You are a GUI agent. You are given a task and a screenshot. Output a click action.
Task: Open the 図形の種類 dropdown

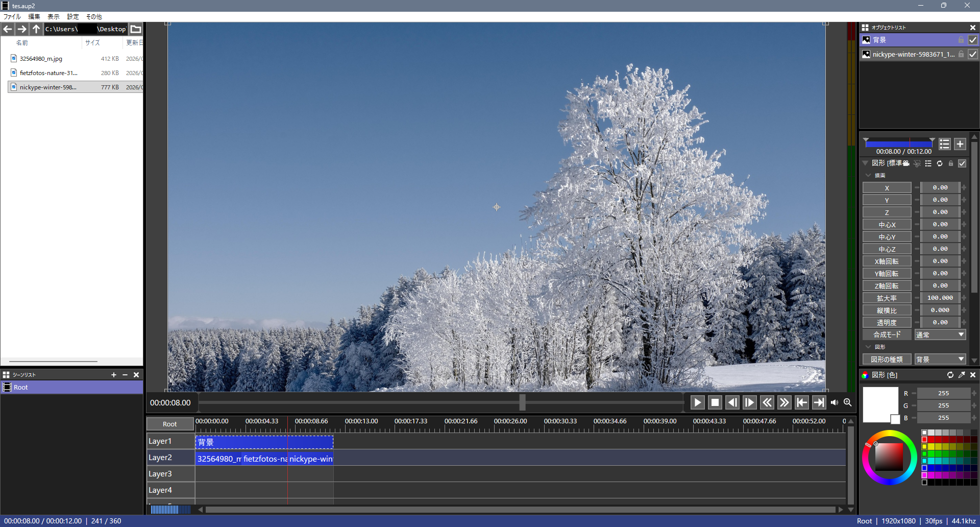[x=940, y=360]
